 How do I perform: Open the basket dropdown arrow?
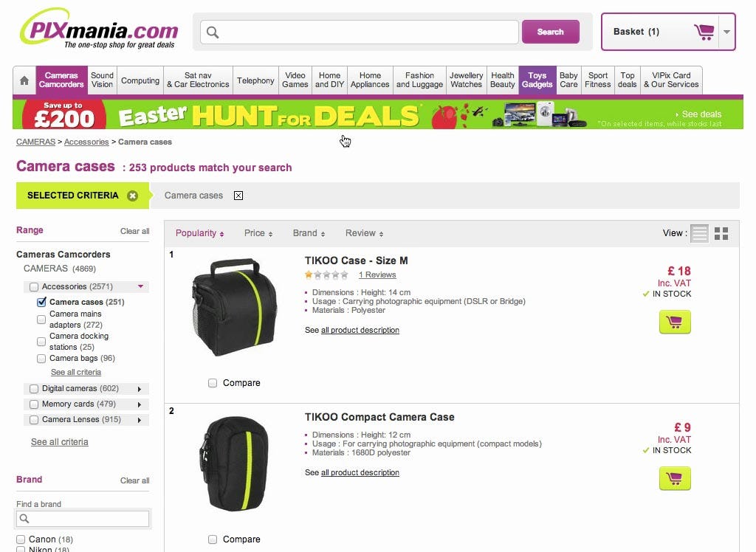tap(727, 32)
